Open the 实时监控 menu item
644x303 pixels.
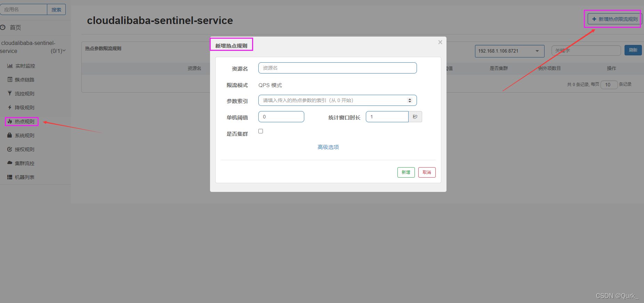coord(25,66)
